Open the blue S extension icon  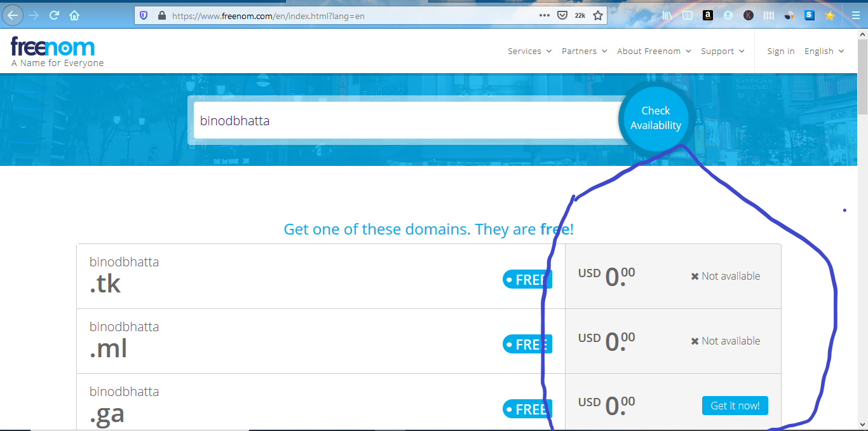pos(809,15)
